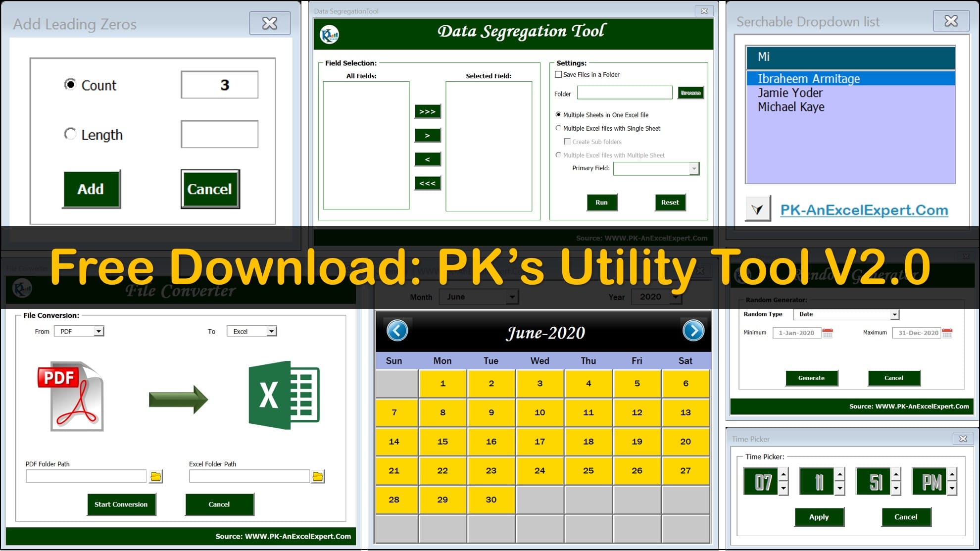Viewport: 980px width, 551px height.
Task: Select Jamie Yoder in the list
Action: (x=850, y=93)
